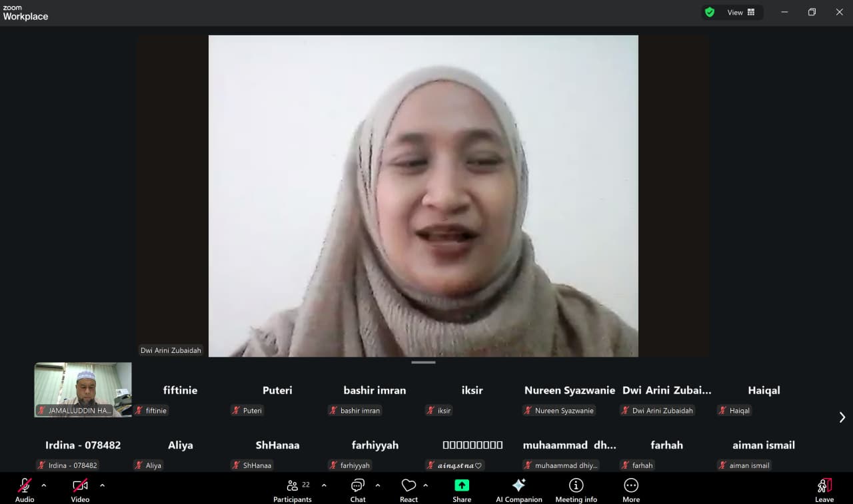The height and width of the screenshot is (504, 853).
Task: Select the Irdina - 078482 participant tile
Action: (83, 445)
